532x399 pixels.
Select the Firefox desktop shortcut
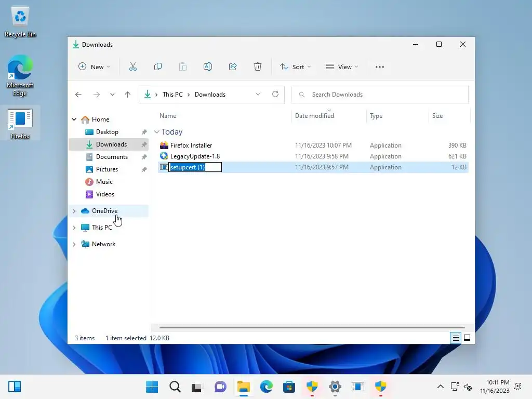point(20,124)
